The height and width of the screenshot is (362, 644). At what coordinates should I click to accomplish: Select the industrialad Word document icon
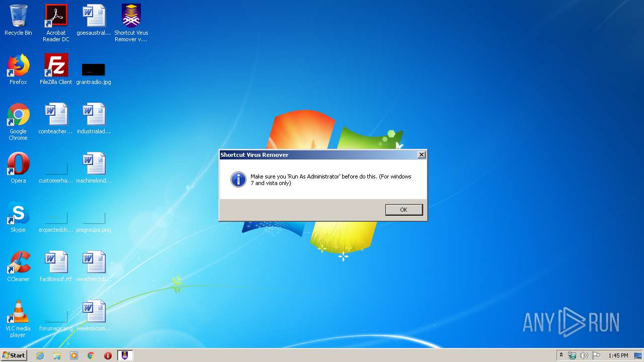94,119
